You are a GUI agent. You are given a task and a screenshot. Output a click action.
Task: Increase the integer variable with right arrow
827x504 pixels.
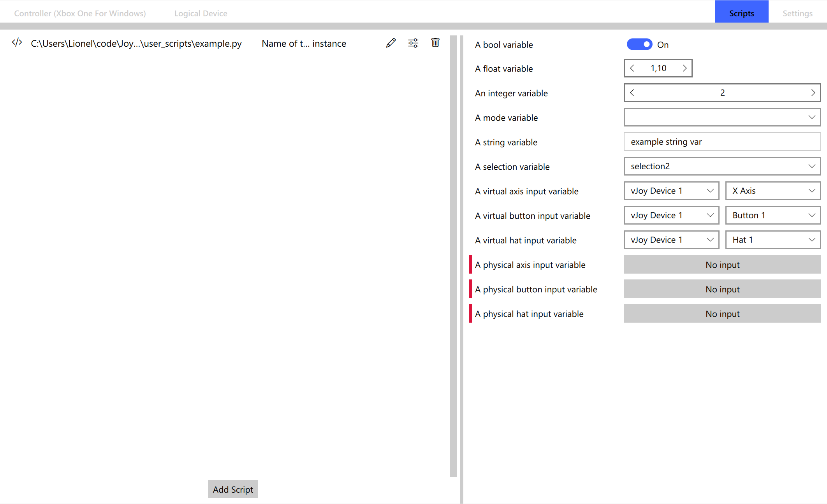[x=813, y=93]
